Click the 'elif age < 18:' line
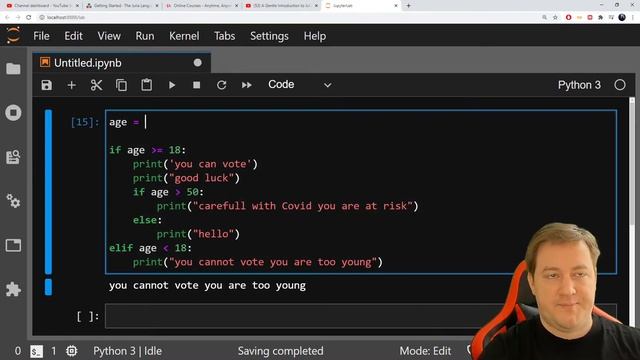The height and width of the screenshot is (360, 640). point(150,248)
